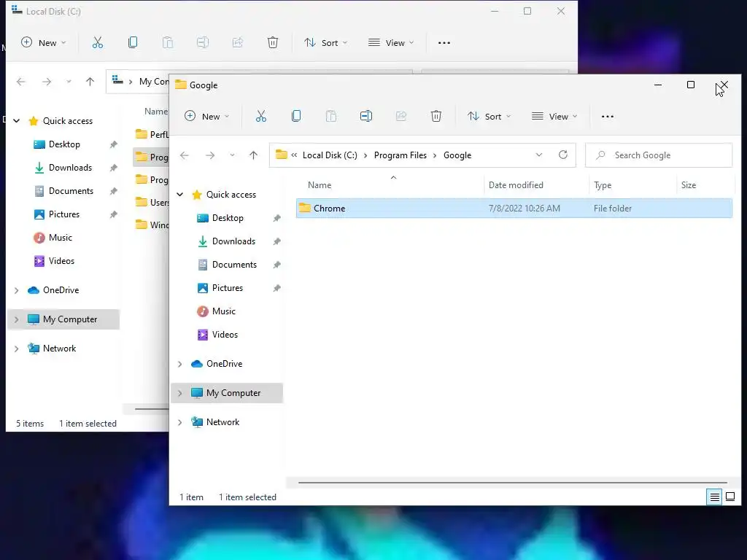
Task: Switch to large icons view in Google status bar
Action: click(x=730, y=497)
